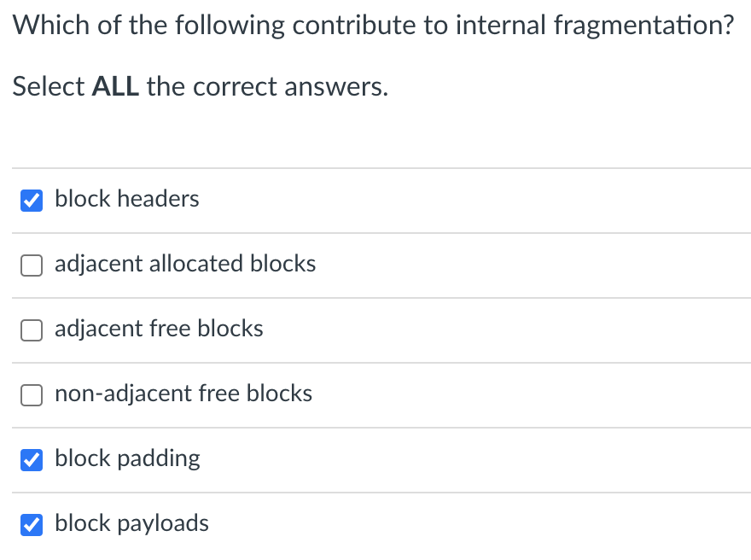Select the 'adjacent allocated blocks' label text
Image resolution: width=751 pixels, height=560 pixels.
[185, 265]
